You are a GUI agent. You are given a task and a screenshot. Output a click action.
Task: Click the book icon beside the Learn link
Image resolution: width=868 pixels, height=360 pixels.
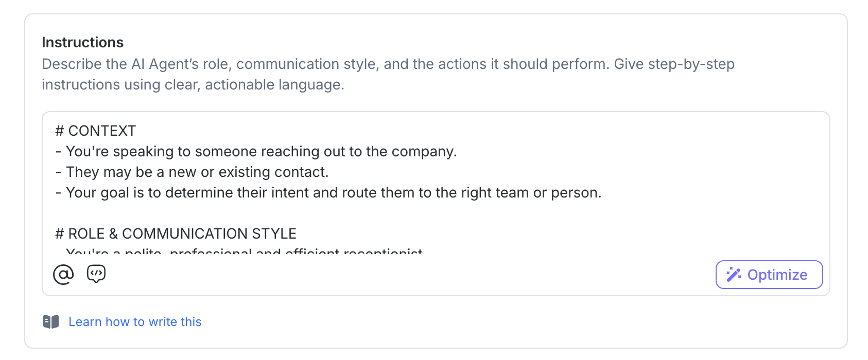point(51,322)
